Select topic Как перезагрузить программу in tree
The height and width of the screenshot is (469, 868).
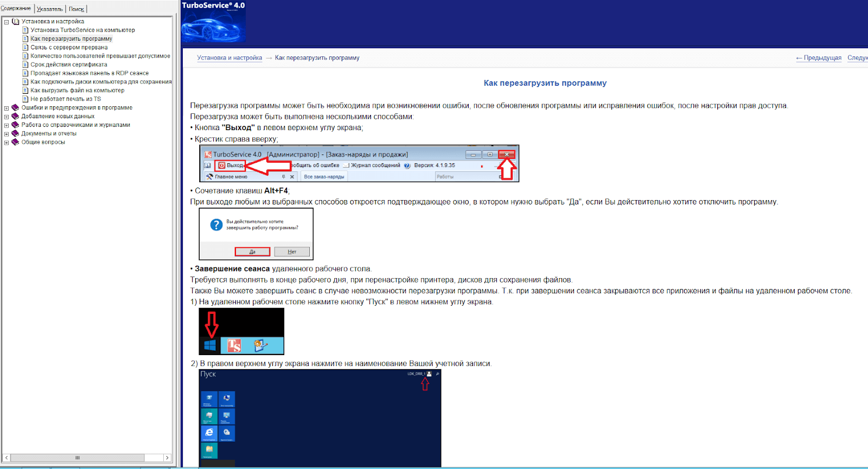[71, 39]
